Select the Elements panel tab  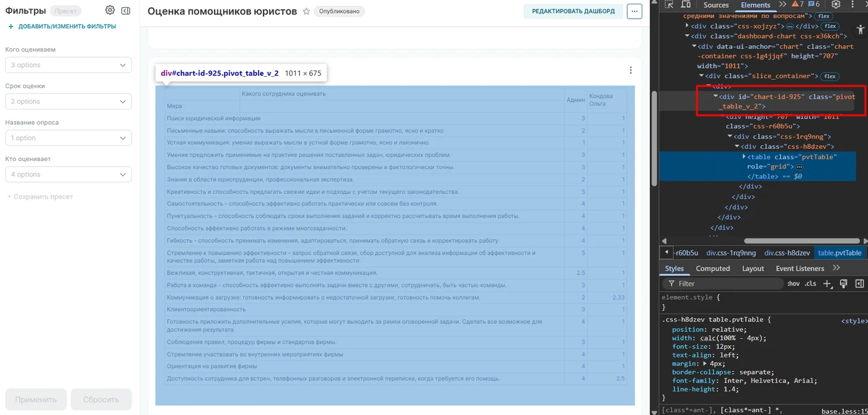[x=755, y=4]
